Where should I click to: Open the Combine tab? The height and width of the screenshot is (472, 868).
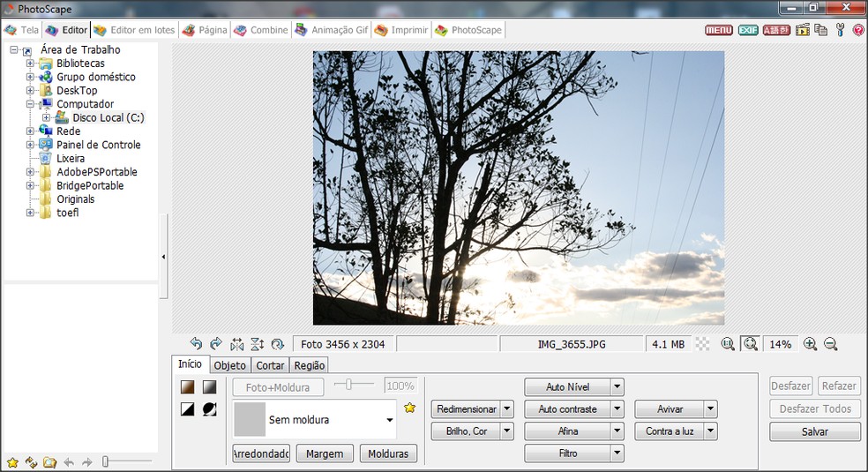[x=261, y=30]
